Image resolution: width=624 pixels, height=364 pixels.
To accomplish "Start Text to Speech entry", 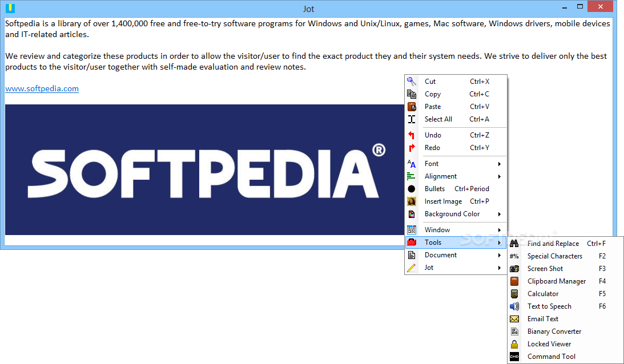I will (x=565, y=306).
